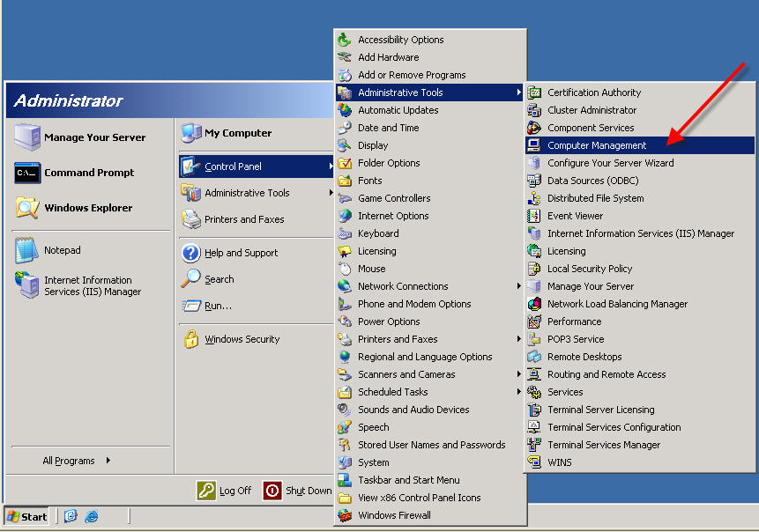Click the Certification Authority icon
This screenshot has width=759, height=532.
tap(534, 92)
